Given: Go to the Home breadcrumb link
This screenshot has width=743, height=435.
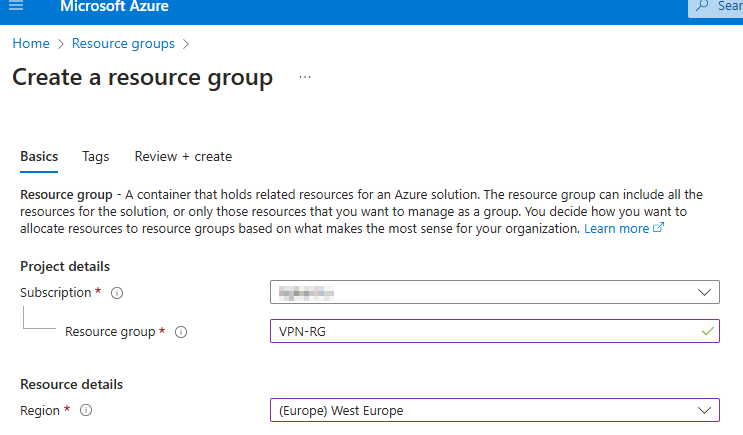Looking at the screenshot, I should (31, 44).
